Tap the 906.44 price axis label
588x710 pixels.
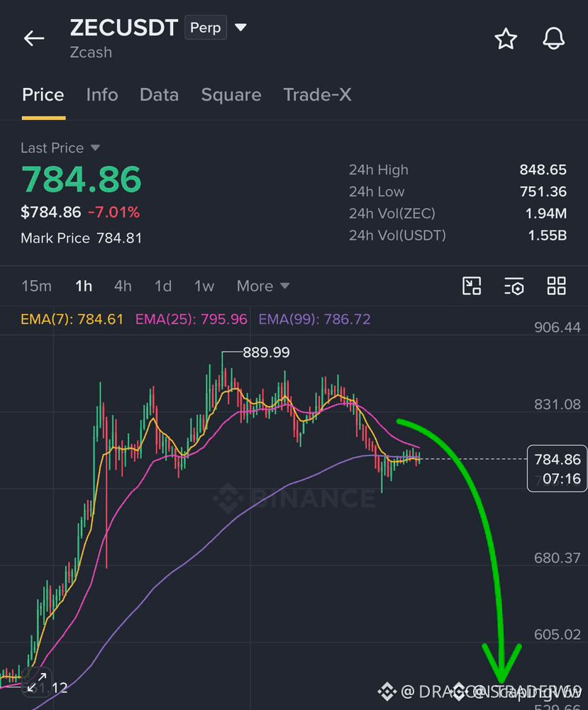(x=558, y=328)
